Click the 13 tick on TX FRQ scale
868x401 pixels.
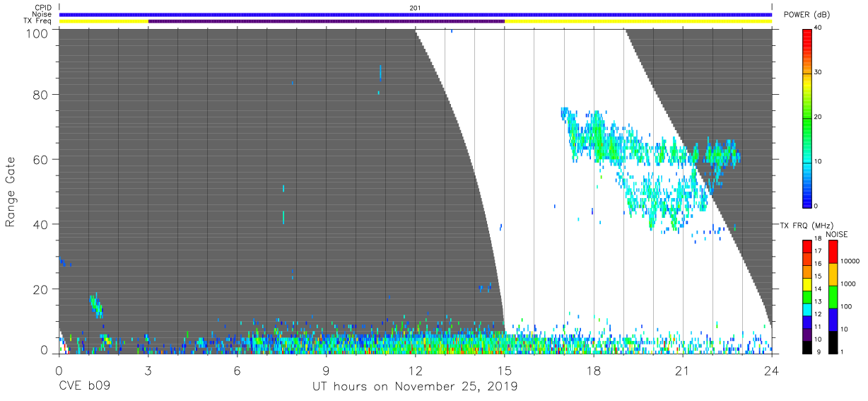818,301
